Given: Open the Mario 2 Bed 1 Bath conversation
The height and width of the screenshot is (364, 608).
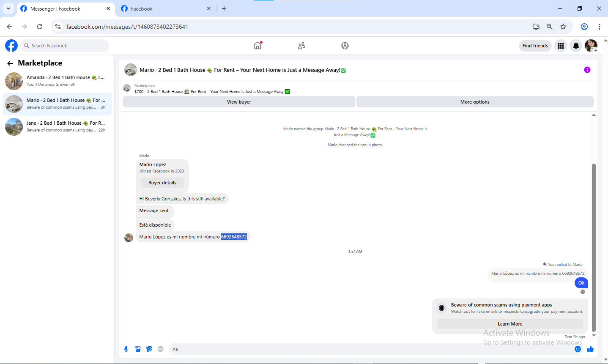Looking at the screenshot, I should [57, 104].
